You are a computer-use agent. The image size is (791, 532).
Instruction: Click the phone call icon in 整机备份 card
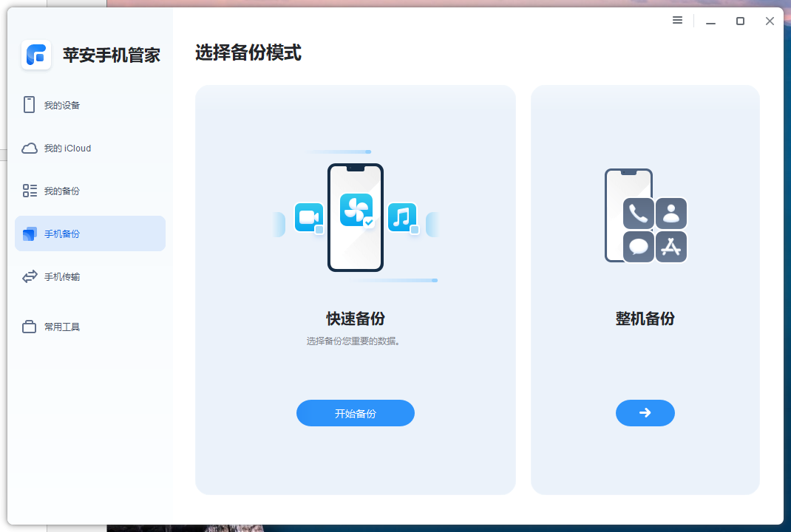[637, 213]
